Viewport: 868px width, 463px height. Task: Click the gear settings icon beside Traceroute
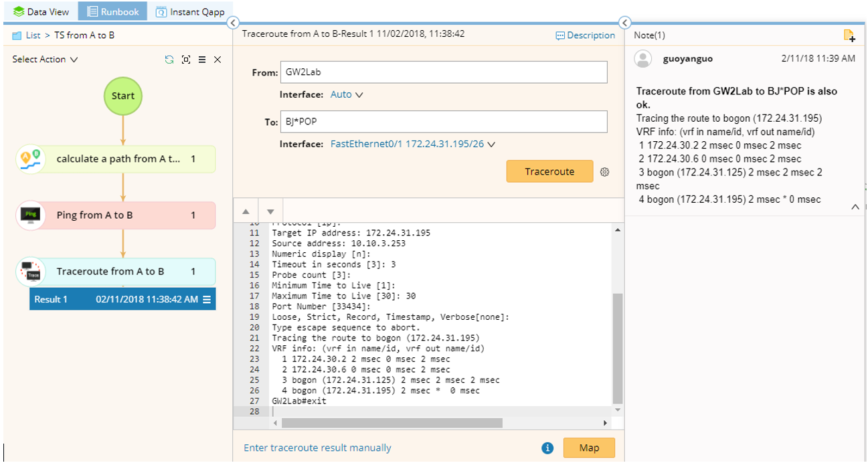coord(605,172)
